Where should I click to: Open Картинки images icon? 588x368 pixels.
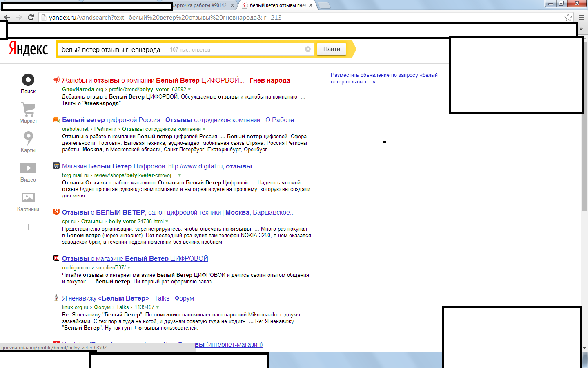28,197
